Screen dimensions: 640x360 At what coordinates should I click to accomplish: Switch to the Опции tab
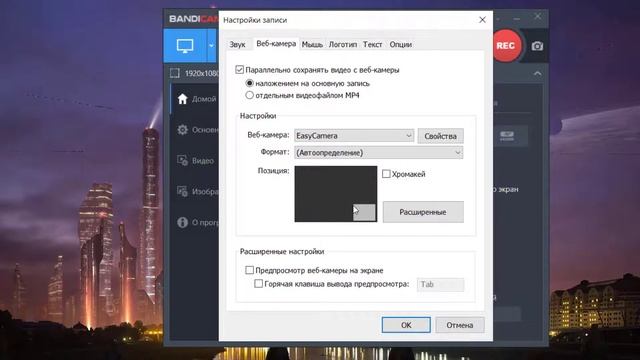coord(400,44)
